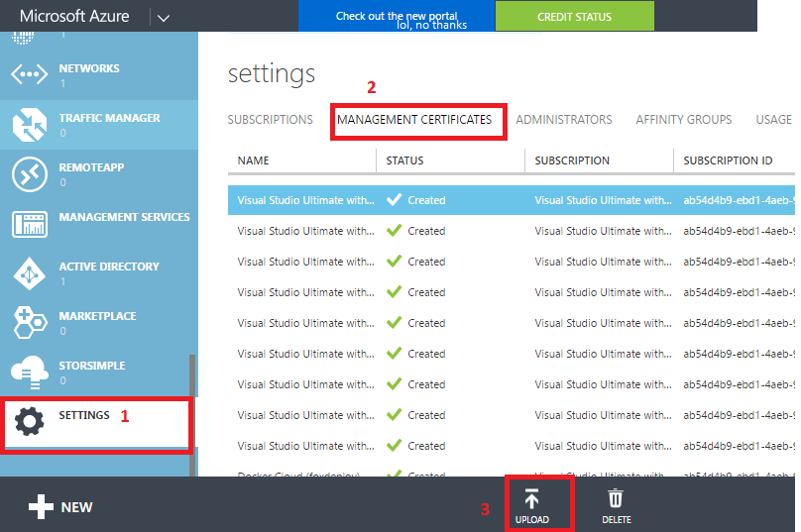Screen dimensions: 801x532
Task: Sort by the Name column header
Action: 254,160
